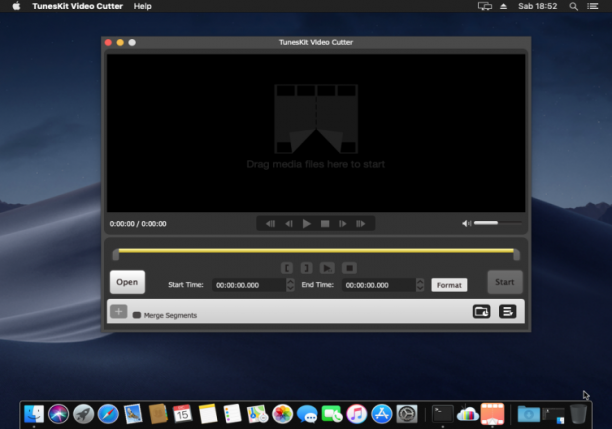Decrease Start Time with the down stepper arrow

290,288
